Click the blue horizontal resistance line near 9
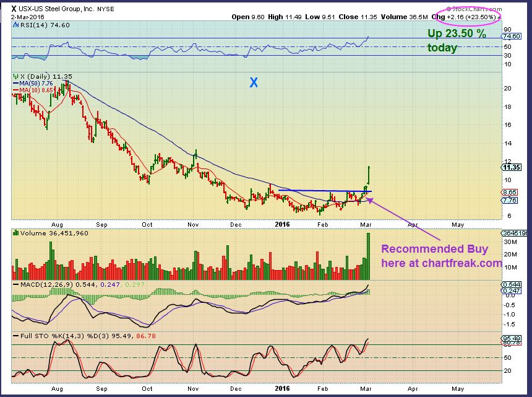532x397 pixels. click(x=325, y=191)
